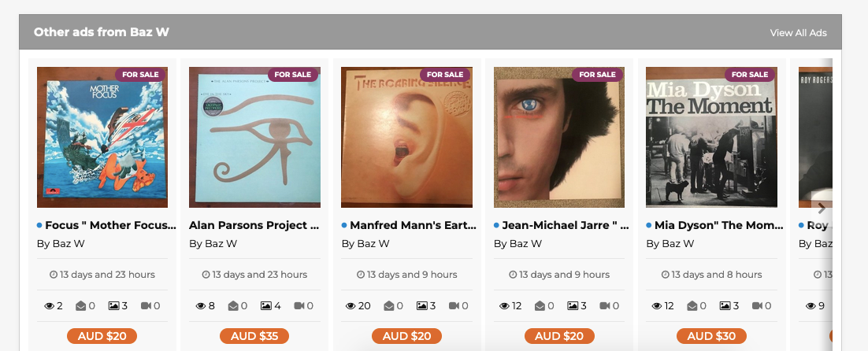The image size is (868, 351).
Task: Open the Eye in the Sky album thumbnail
Action: tap(254, 138)
